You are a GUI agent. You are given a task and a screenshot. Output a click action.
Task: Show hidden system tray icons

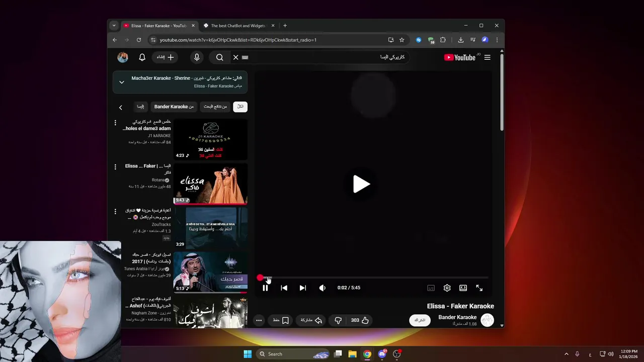click(566, 354)
